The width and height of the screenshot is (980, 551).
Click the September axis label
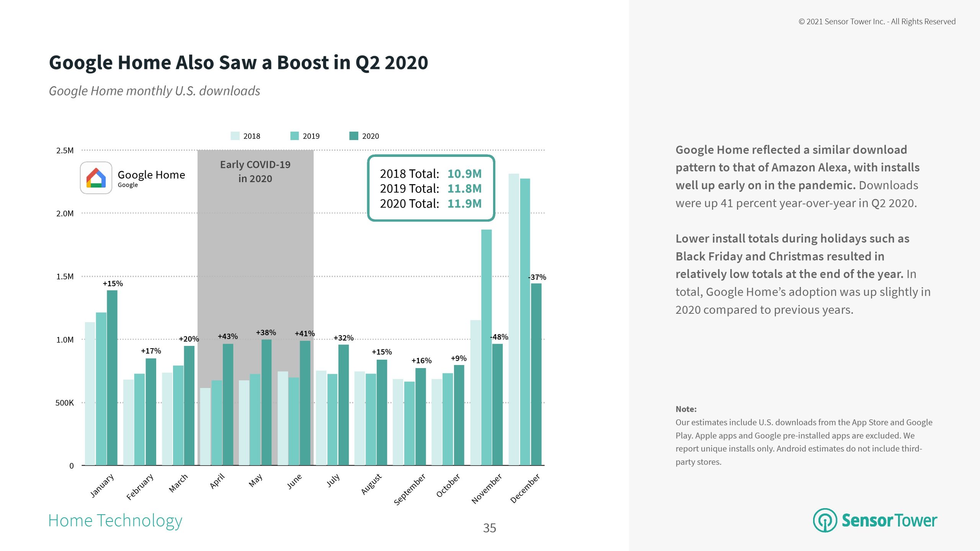(x=410, y=489)
